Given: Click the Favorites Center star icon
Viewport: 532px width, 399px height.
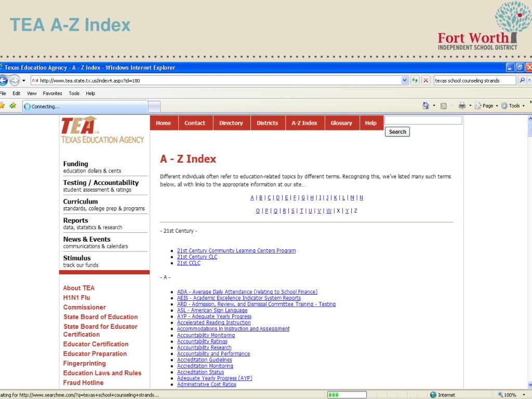Looking at the screenshot, I should (2, 106).
